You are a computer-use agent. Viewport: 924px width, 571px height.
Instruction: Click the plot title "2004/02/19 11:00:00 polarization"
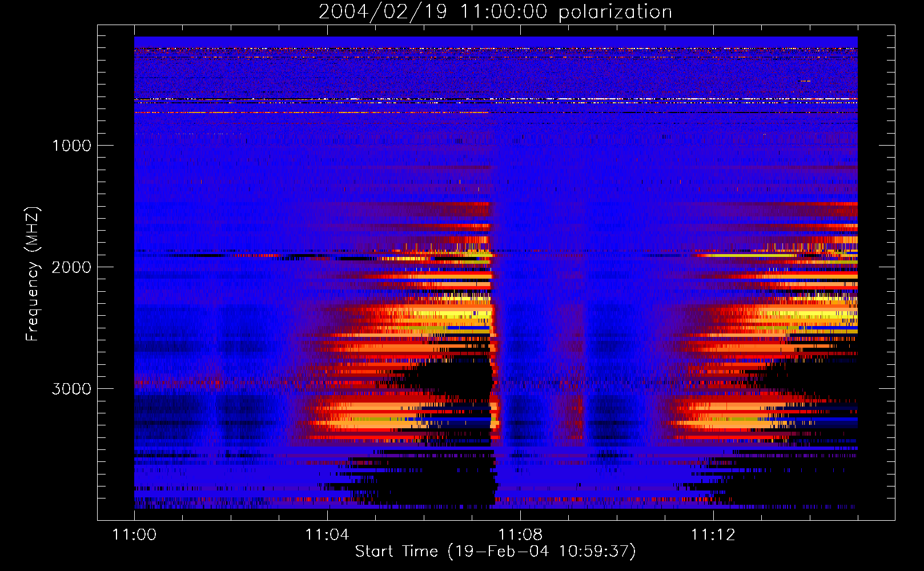[x=495, y=11]
